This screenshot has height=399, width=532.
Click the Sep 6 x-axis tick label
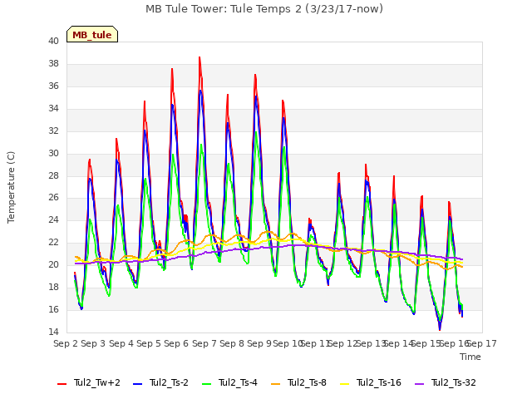tap(176, 343)
